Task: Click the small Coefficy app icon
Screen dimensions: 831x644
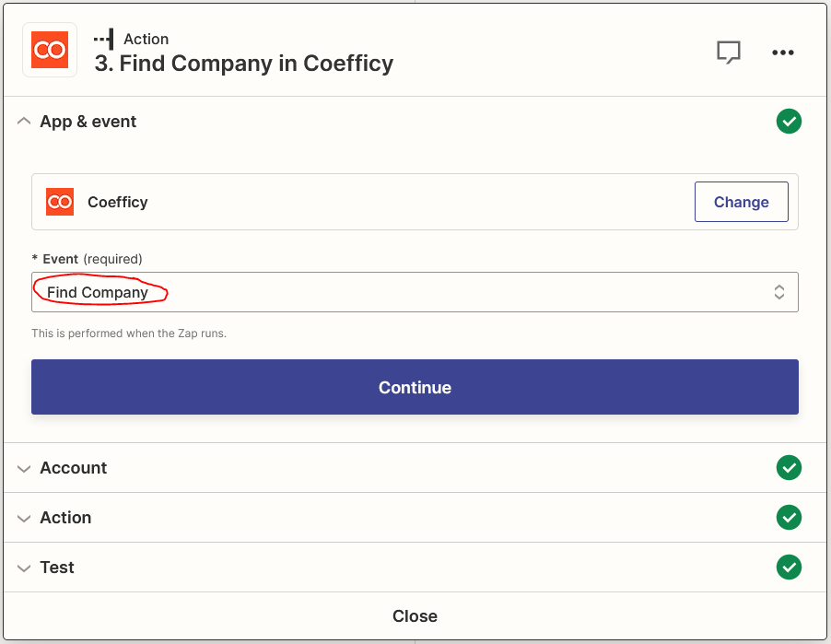Action: pyautogui.click(x=60, y=202)
